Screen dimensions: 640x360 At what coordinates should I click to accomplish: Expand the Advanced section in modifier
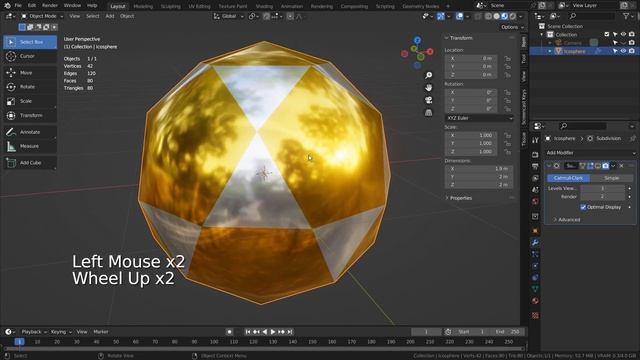pyautogui.click(x=567, y=220)
